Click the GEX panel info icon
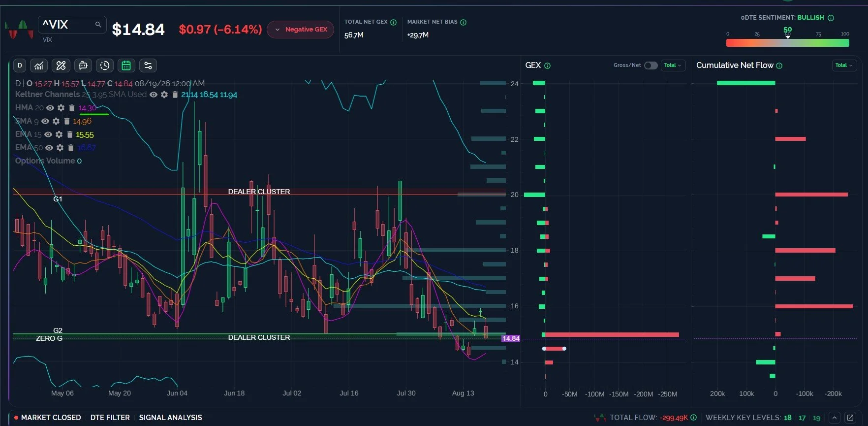The height and width of the screenshot is (426, 868). 547,66
